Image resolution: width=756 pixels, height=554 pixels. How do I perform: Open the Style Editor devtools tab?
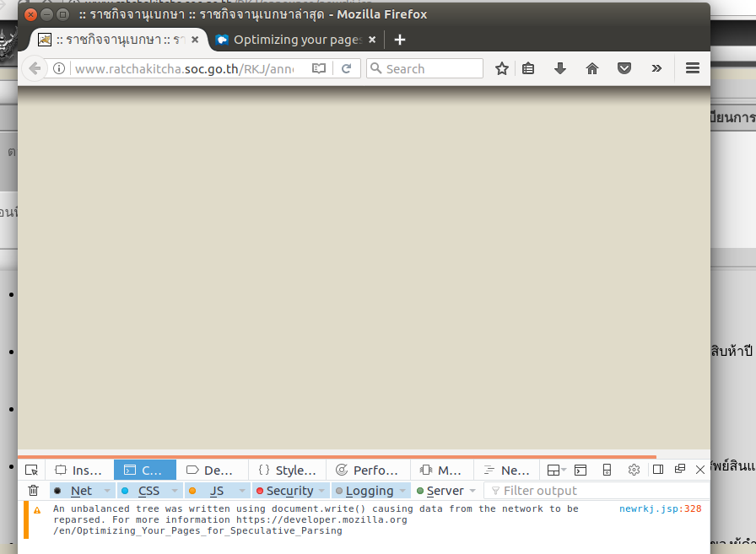288,470
